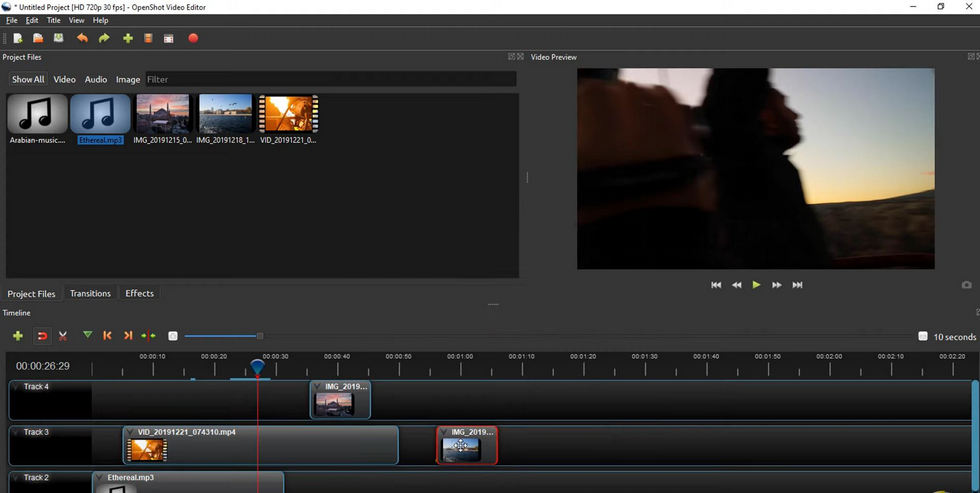
Task: Open the Title menu
Action: pyautogui.click(x=53, y=20)
